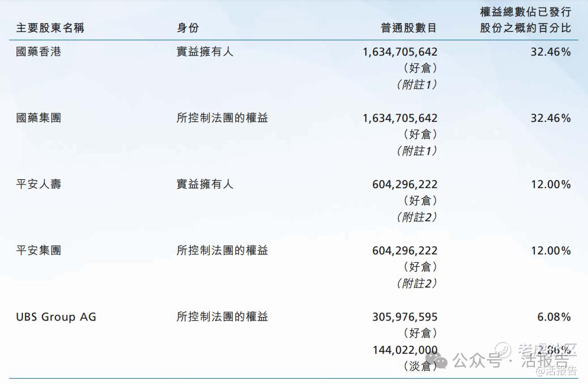Select the shareholder name 國藥香港
Viewport: 588px width, 384px height.
click(x=38, y=51)
